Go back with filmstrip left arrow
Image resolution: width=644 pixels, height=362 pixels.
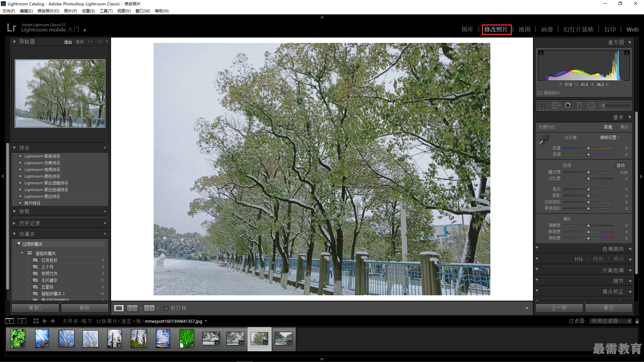44,321
